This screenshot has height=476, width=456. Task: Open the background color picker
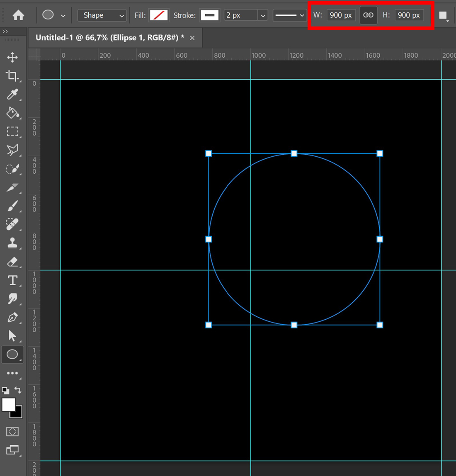17,413
